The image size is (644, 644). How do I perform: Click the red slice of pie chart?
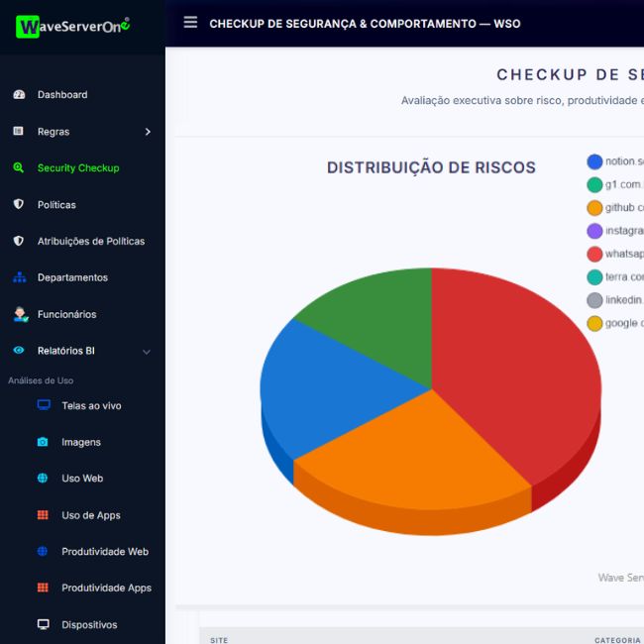click(515, 376)
